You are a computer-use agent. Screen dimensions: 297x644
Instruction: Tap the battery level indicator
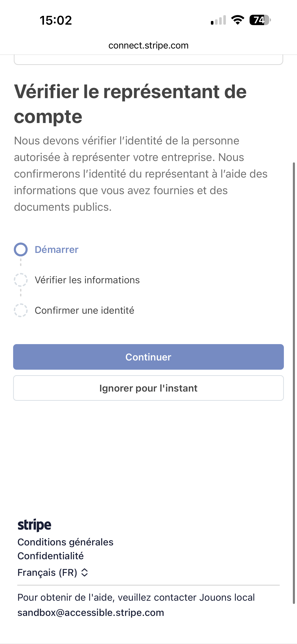tap(260, 20)
